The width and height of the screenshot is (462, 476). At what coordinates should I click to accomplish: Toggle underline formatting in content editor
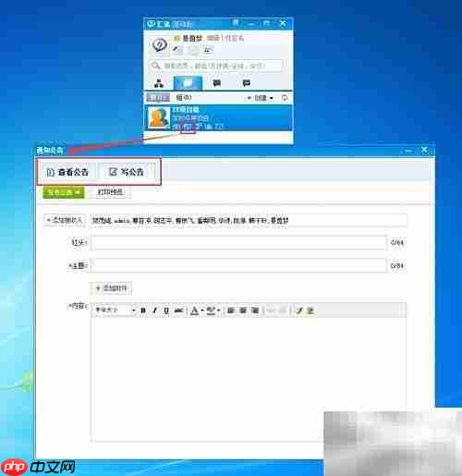tap(166, 311)
